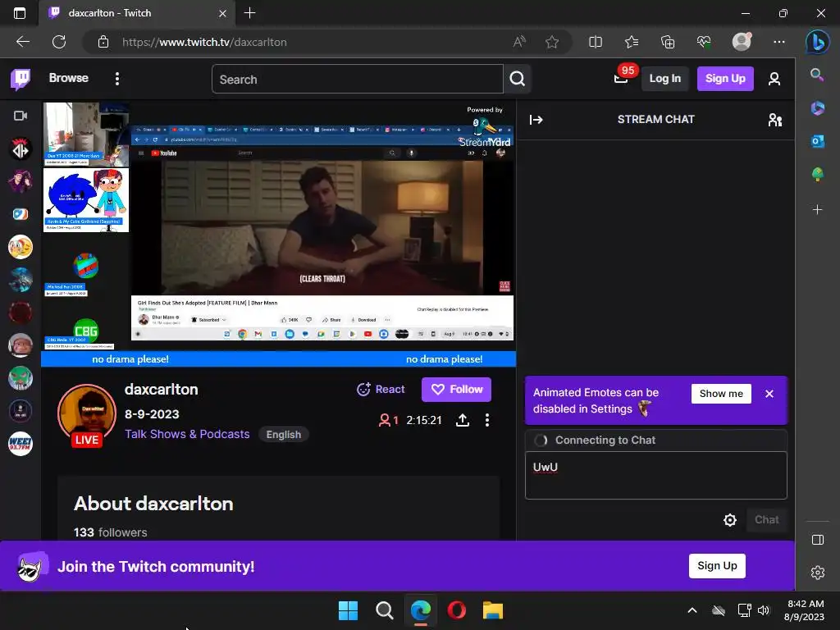Click the Log In button

tap(664, 79)
